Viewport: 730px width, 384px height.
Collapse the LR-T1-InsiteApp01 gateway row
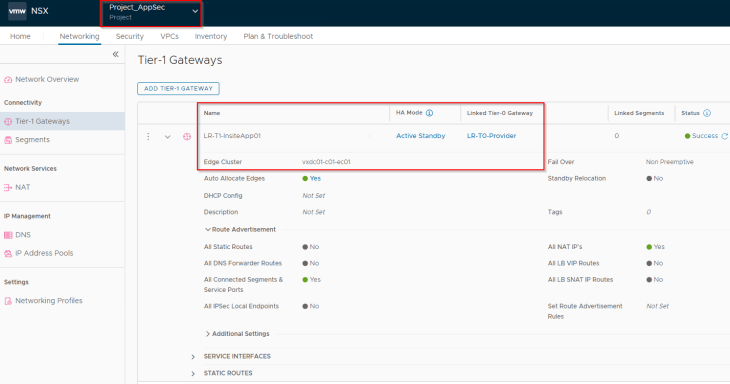click(x=168, y=136)
